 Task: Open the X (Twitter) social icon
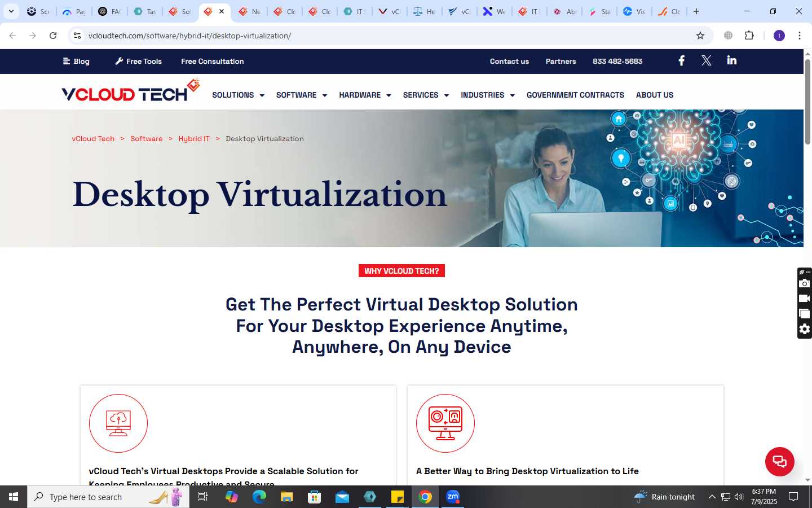point(706,61)
